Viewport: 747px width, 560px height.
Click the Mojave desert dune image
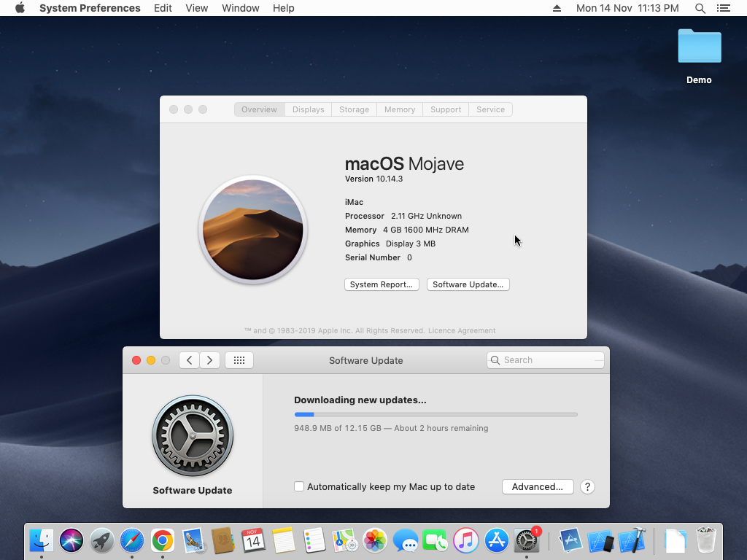253,230
